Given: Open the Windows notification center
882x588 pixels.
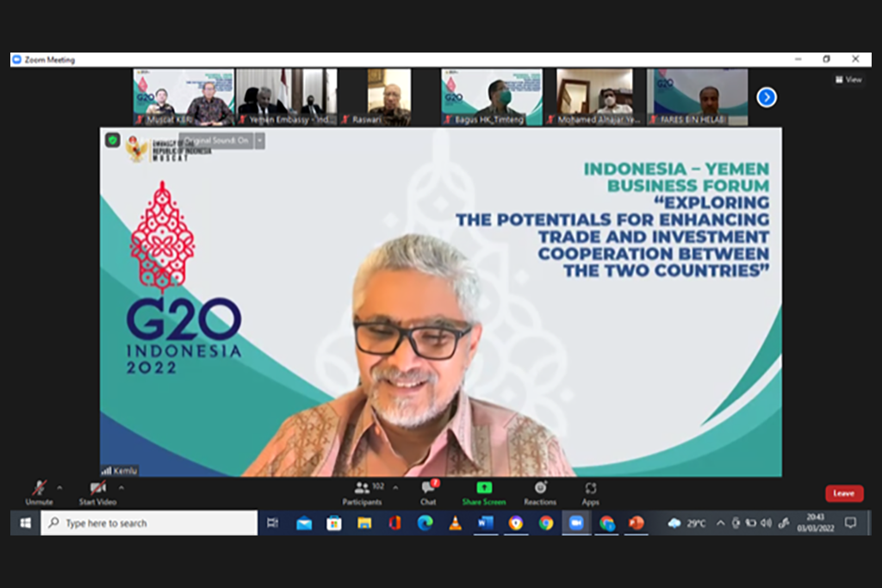Looking at the screenshot, I should point(850,523).
